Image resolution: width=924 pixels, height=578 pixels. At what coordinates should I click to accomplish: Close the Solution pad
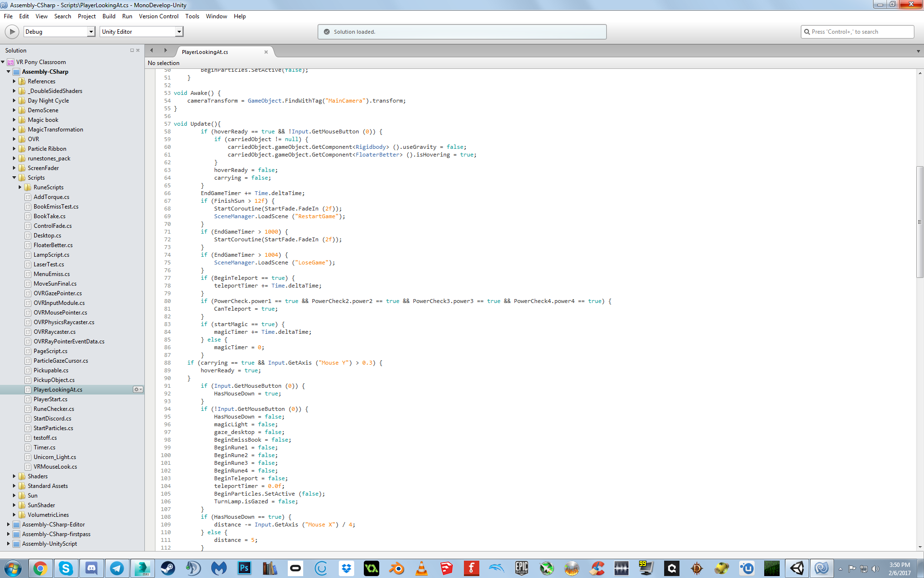tap(138, 50)
